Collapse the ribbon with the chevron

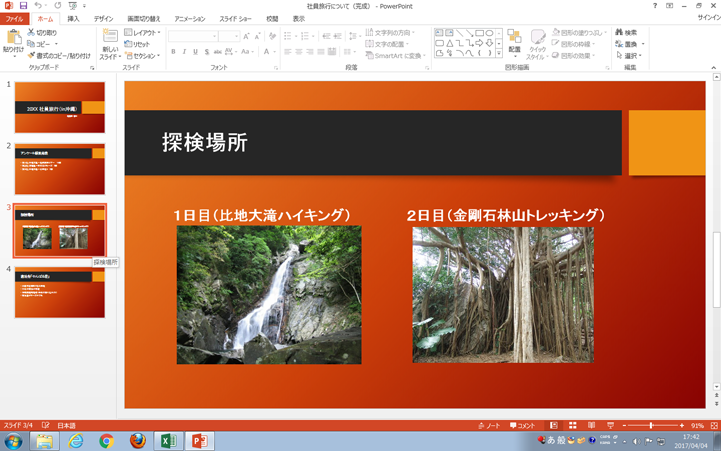[714, 68]
